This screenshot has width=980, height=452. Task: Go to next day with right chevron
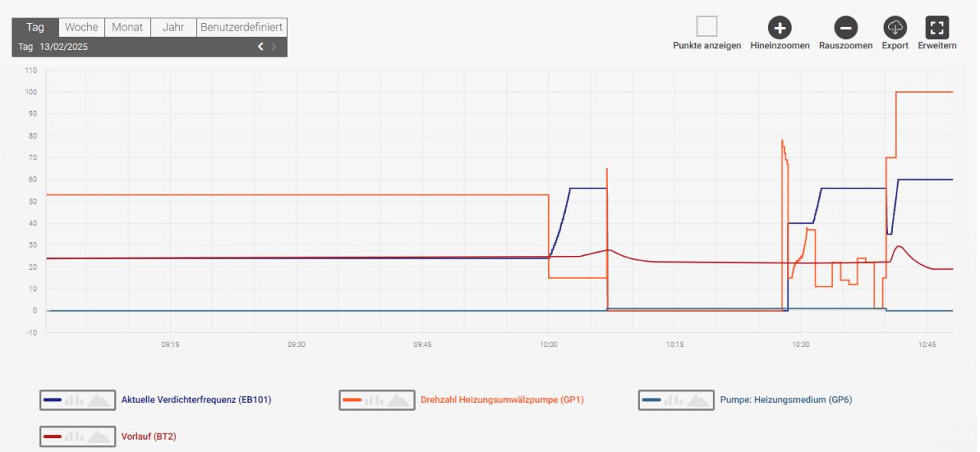coord(274,47)
